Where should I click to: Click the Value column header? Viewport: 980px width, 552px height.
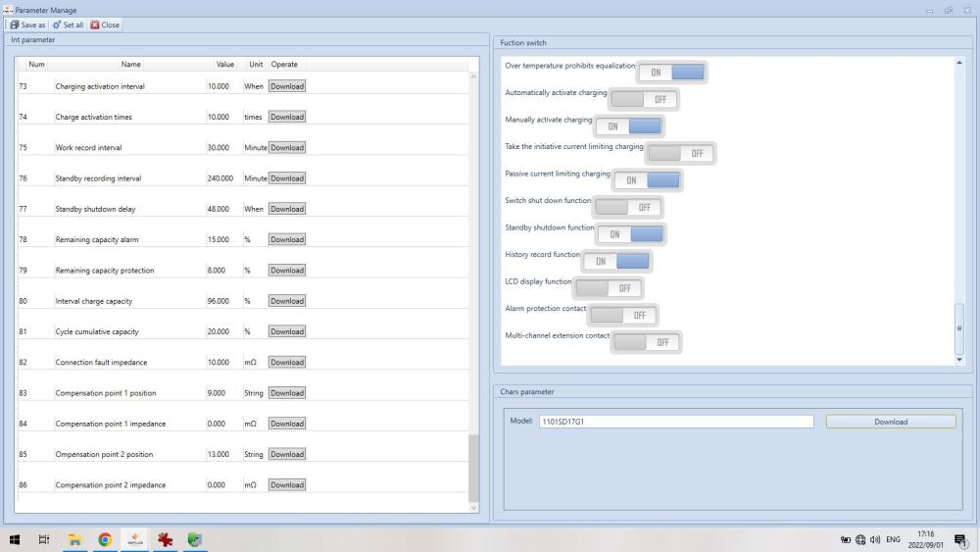(x=225, y=65)
